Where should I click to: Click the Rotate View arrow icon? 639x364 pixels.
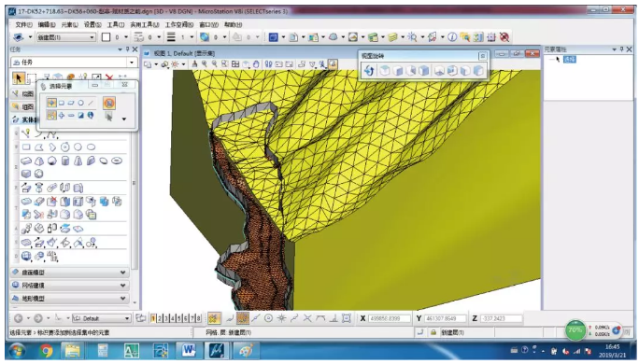369,70
